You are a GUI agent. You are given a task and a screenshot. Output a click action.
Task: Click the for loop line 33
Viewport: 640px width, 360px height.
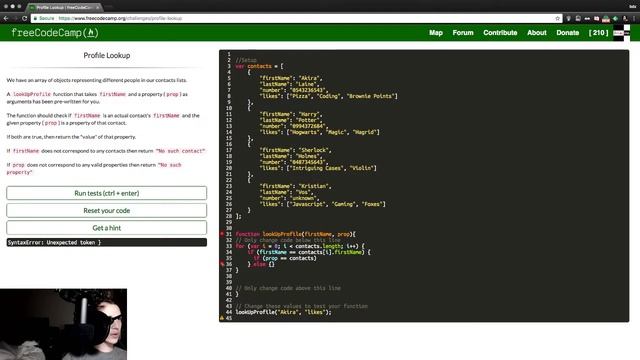[300, 246]
